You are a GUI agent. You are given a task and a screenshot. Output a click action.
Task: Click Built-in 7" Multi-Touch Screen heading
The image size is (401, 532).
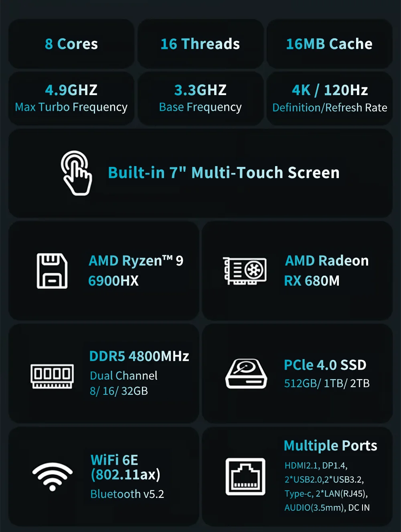(x=224, y=173)
